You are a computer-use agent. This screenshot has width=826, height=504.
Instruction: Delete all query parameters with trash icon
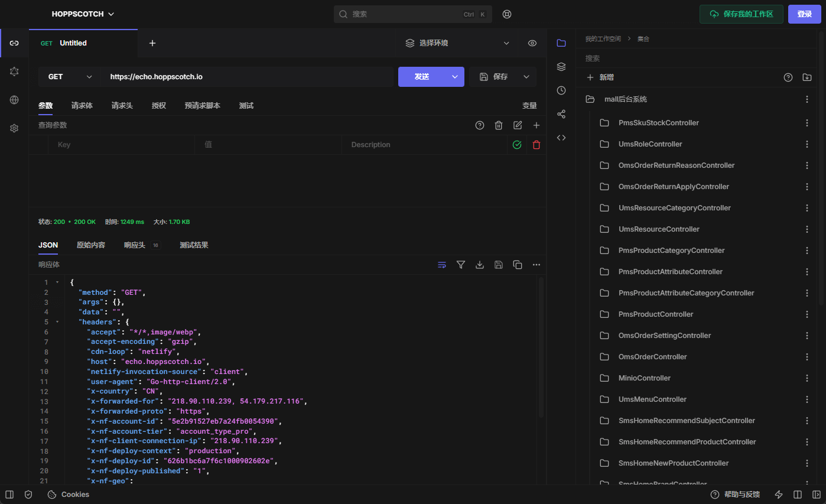coord(499,125)
